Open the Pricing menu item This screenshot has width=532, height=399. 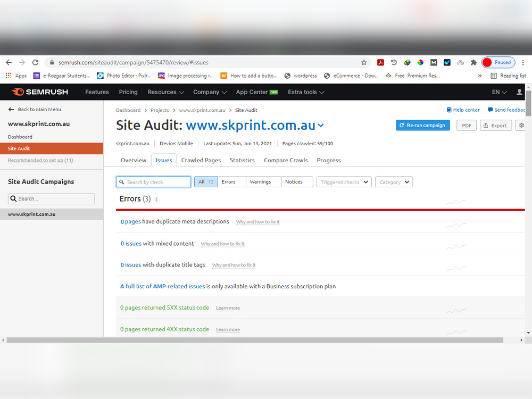[x=128, y=92]
